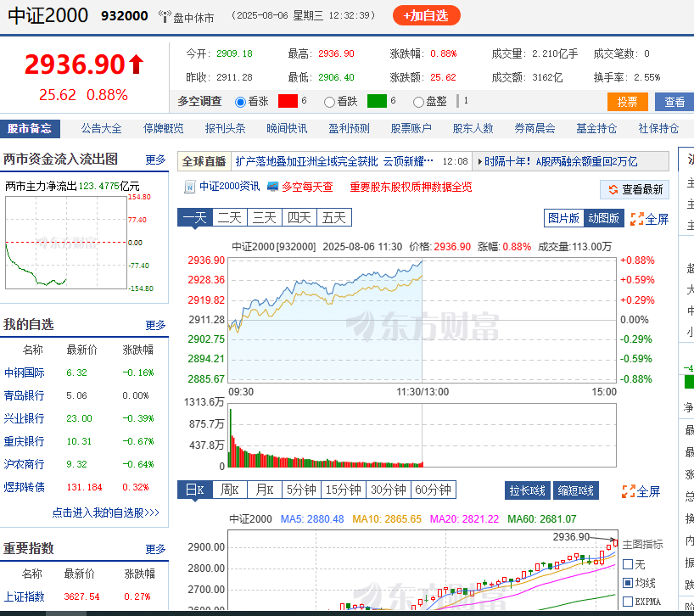Image resolution: width=694 pixels, height=616 pixels.
Task: Click fullscreen icon beside 动图版
Action: (637, 219)
